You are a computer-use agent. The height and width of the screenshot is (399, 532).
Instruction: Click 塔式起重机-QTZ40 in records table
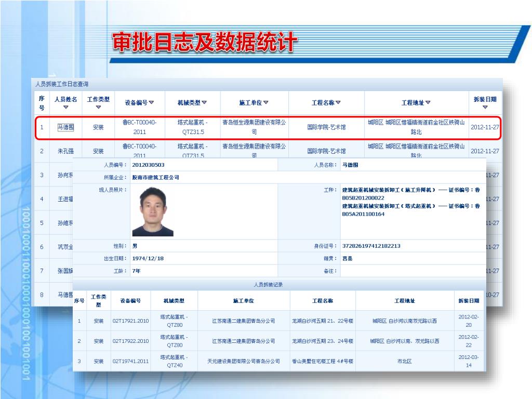pos(175,362)
